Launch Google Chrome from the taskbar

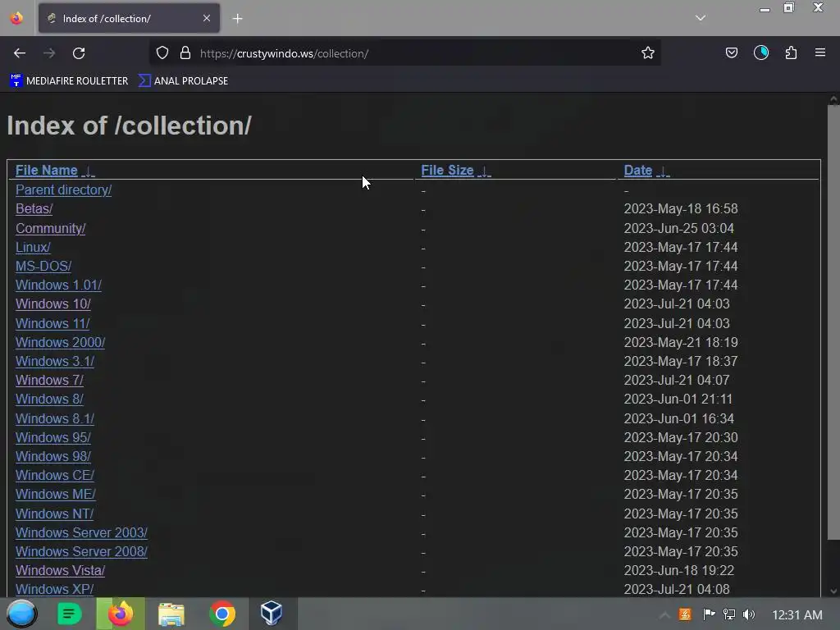coord(222,614)
